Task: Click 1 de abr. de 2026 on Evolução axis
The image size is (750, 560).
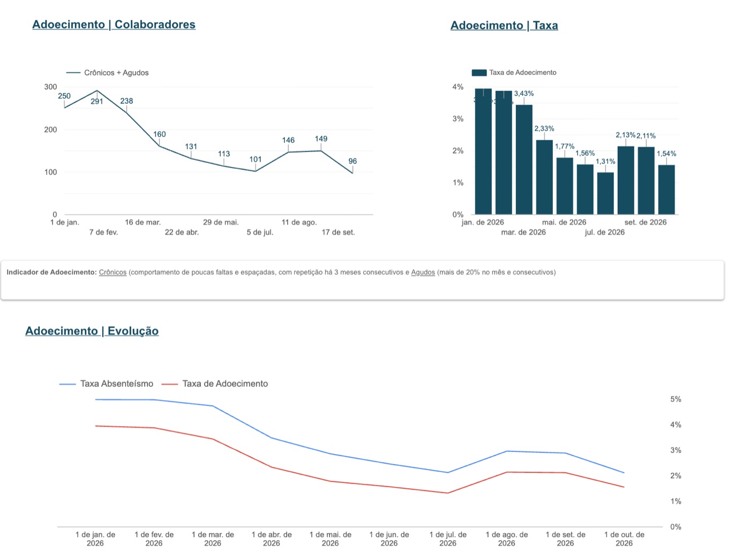Action: tap(272, 539)
